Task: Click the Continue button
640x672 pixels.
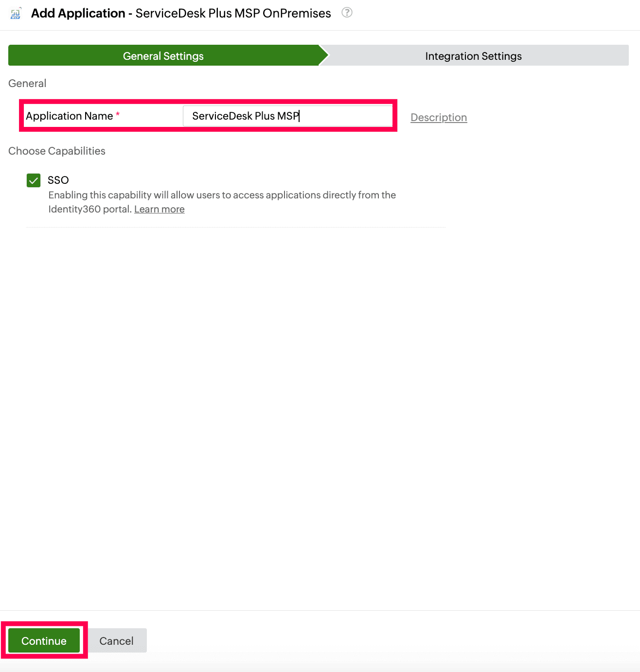Action: coord(44,640)
